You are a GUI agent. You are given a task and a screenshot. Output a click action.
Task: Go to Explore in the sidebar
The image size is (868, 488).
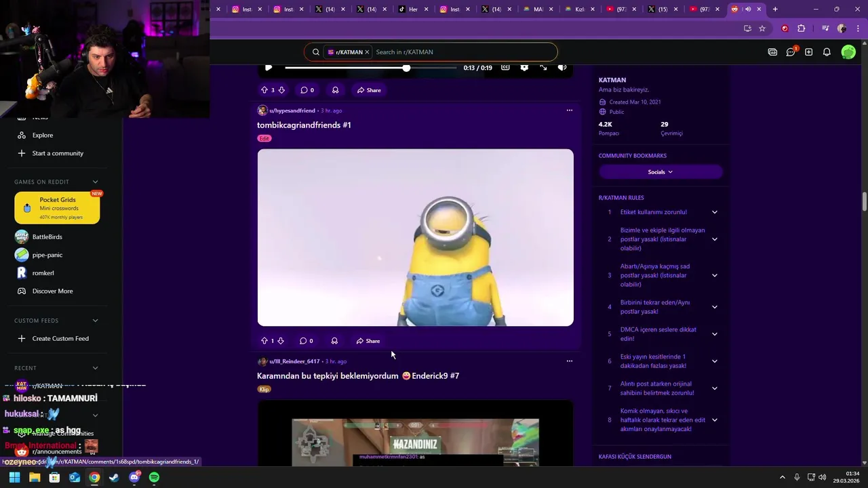pos(42,135)
